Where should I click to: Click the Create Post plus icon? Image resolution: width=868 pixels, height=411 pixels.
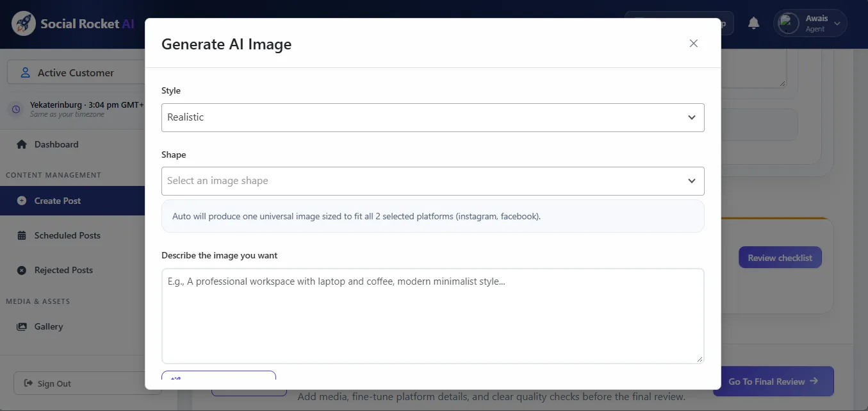click(x=22, y=201)
